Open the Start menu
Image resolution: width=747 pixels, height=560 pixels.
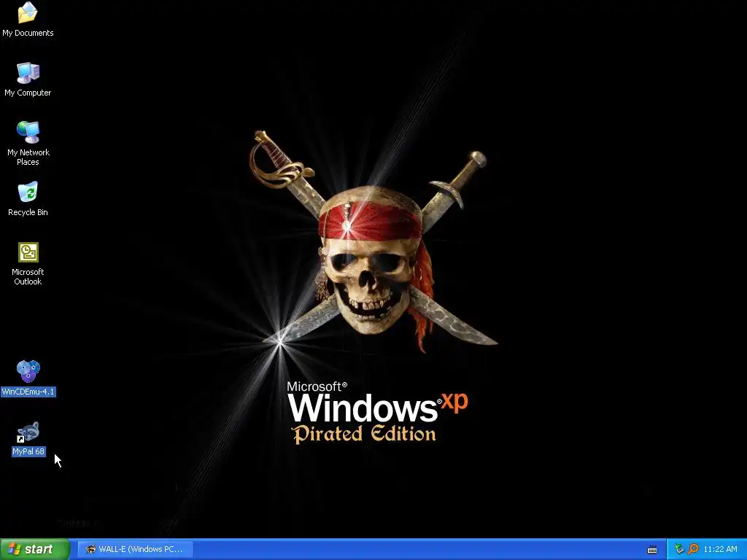(34, 549)
